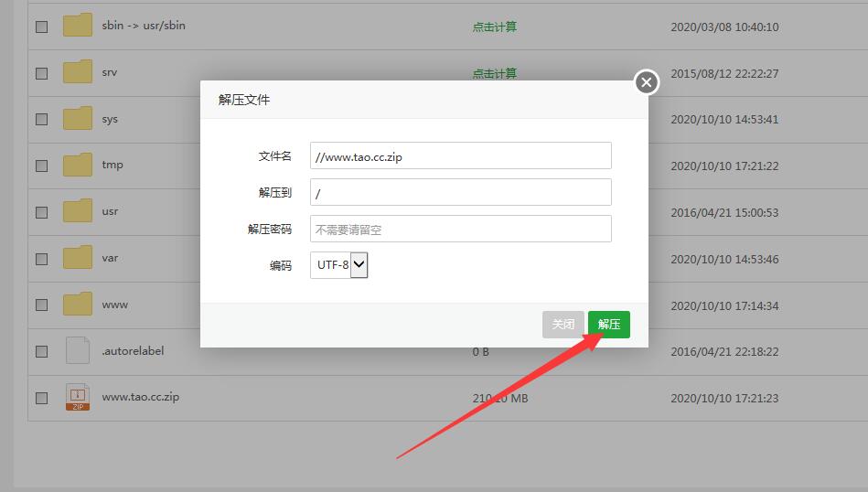Image resolution: width=868 pixels, height=492 pixels.
Task: Check the box next to .autorelabel
Action: pyautogui.click(x=41, y=351)
